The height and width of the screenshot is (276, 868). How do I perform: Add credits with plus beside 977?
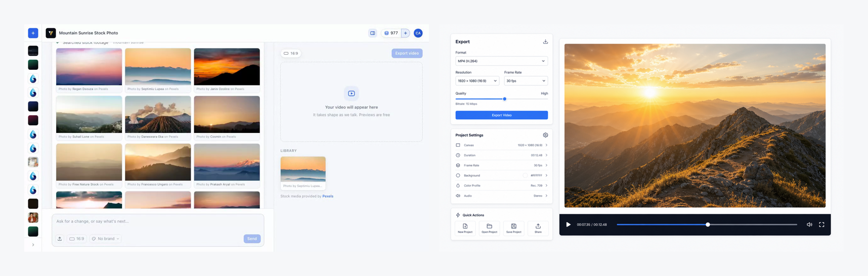click(406, 33)
